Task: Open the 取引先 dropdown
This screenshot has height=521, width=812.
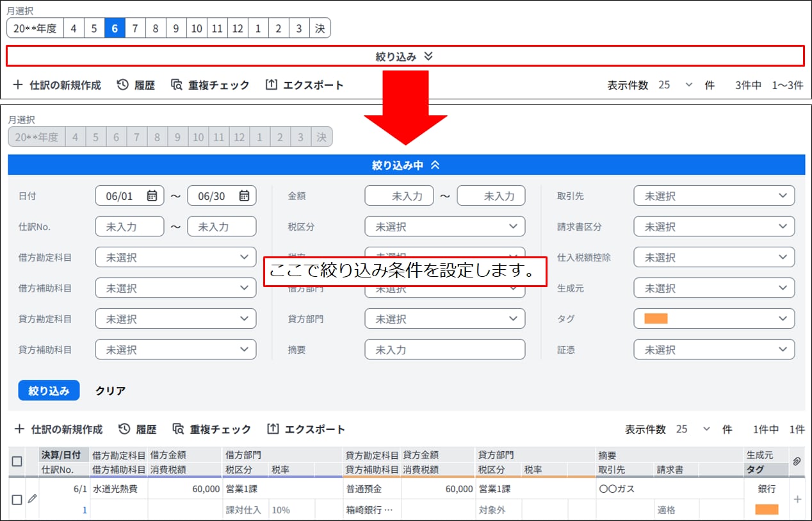Action: [x=714, y=196]
